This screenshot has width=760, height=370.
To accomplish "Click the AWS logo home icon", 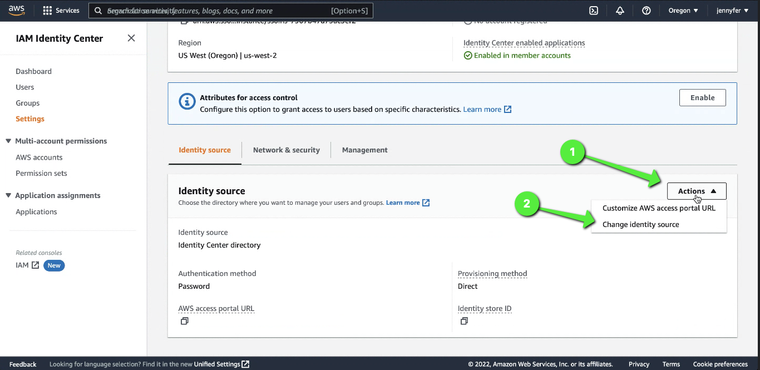I will click(x=16, y=10).
